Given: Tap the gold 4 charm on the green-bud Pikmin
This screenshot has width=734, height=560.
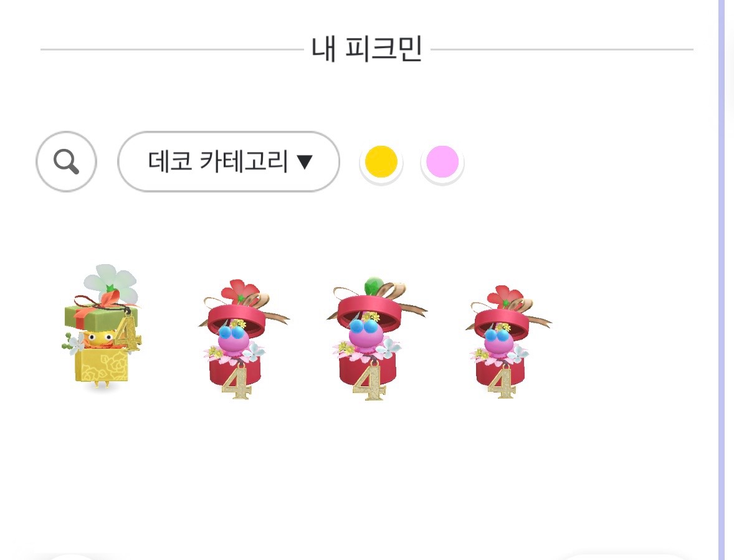Looking at the screenshot, I should [x=369, y=382].
